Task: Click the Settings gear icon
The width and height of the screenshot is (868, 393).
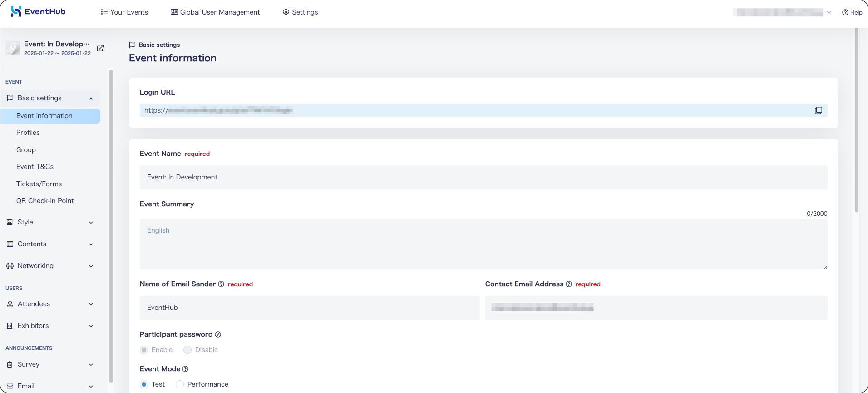Action: click(286, 12)
